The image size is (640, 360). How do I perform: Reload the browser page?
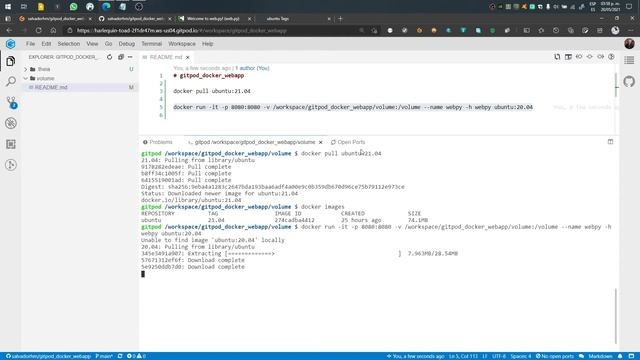click(x=38, y=30)
